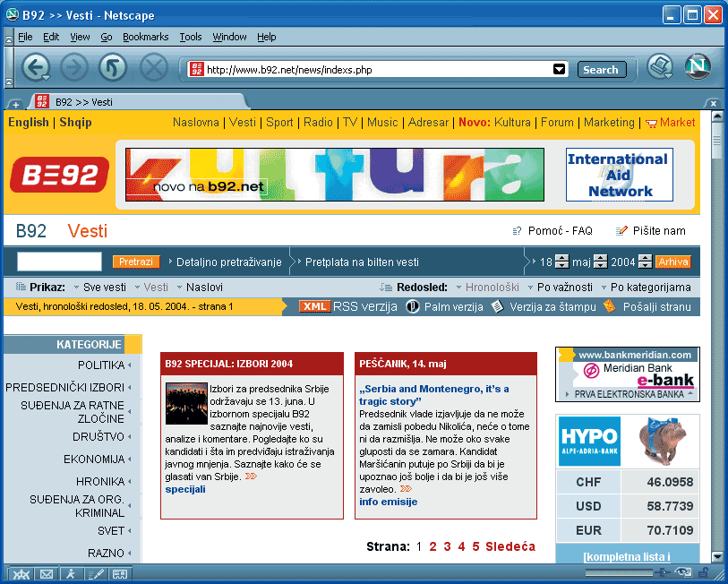Click the Back navigation arrow button
The height and width of the screenshot is (584, 728).
[36, 68]
